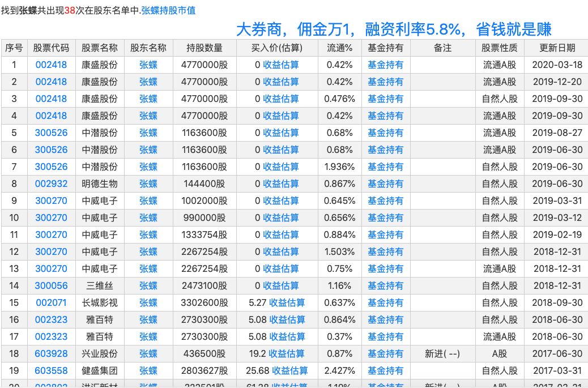The height and width of the screenshot is (388, 588).
Task: Click 基金持有 link in row 9
Action: pyautogui.click(x=386, y=201)
